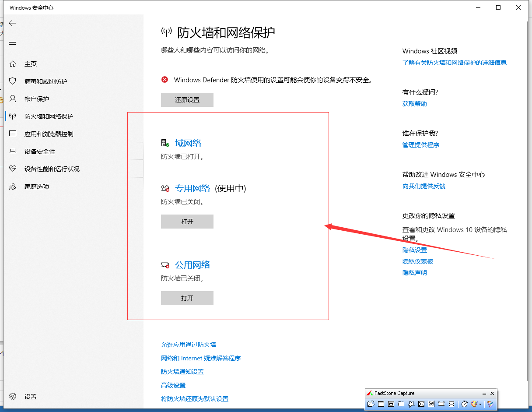This screenshot has width=532, height=412.
Task: Expand FastStone output dropdown arrow
Action: tap(480, 404)
